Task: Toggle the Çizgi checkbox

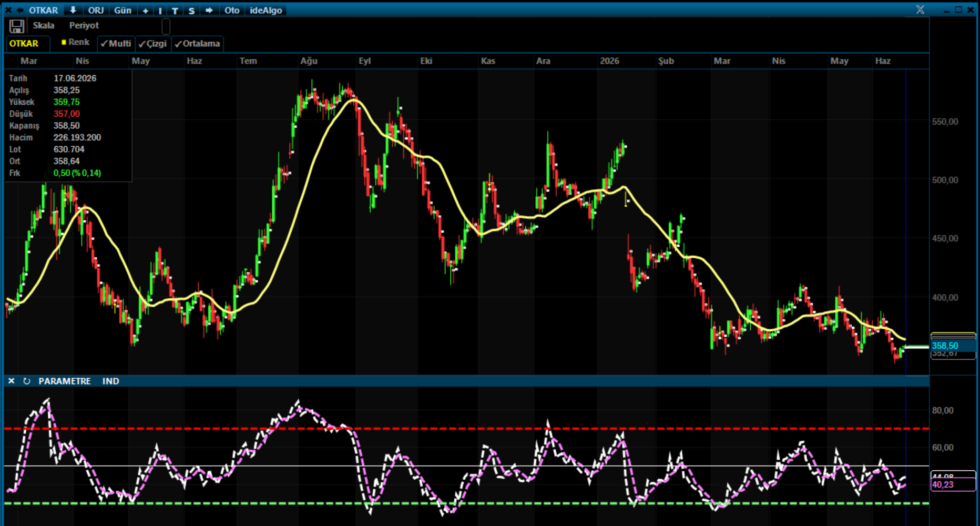Action: 152,44
